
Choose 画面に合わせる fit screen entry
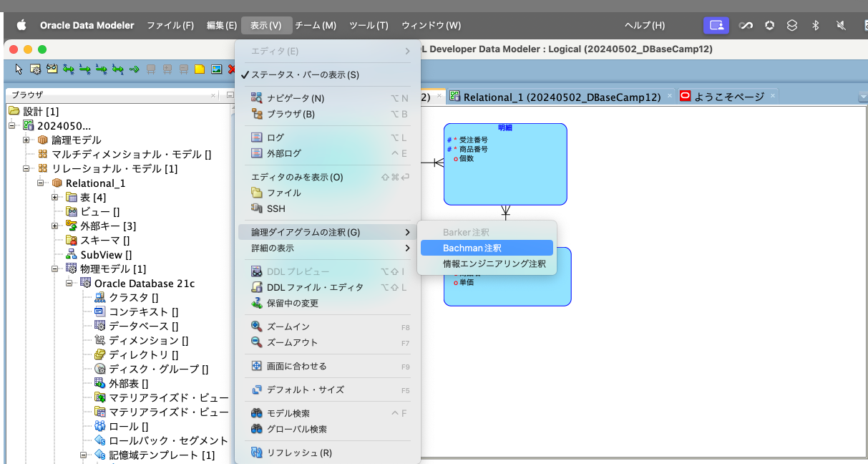tap(328, 366)
